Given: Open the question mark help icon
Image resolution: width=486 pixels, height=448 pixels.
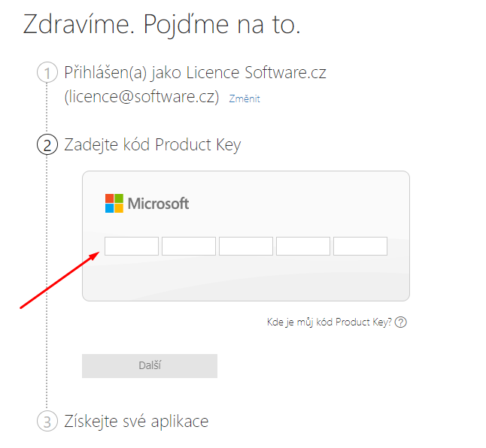Looking at the screenshot, I should coord(401,322).
